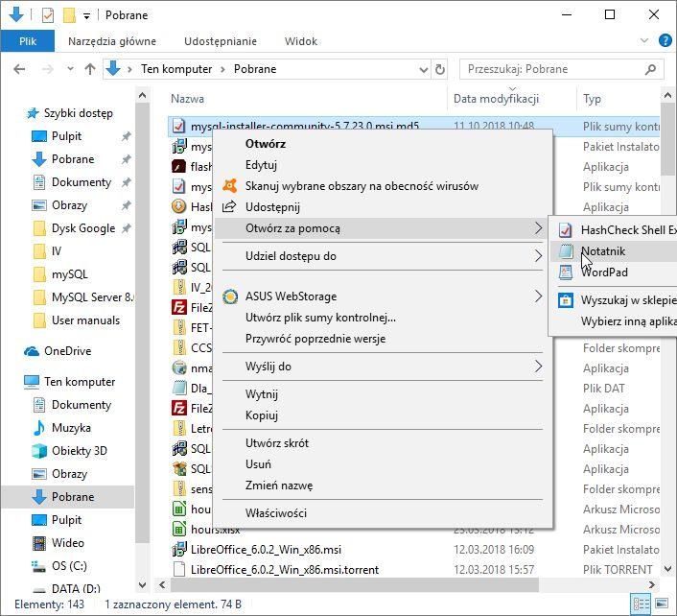677x616 pixels.
Task: Click the search magnifier icon
Action: pyautogui.click(x=650, y=69)
